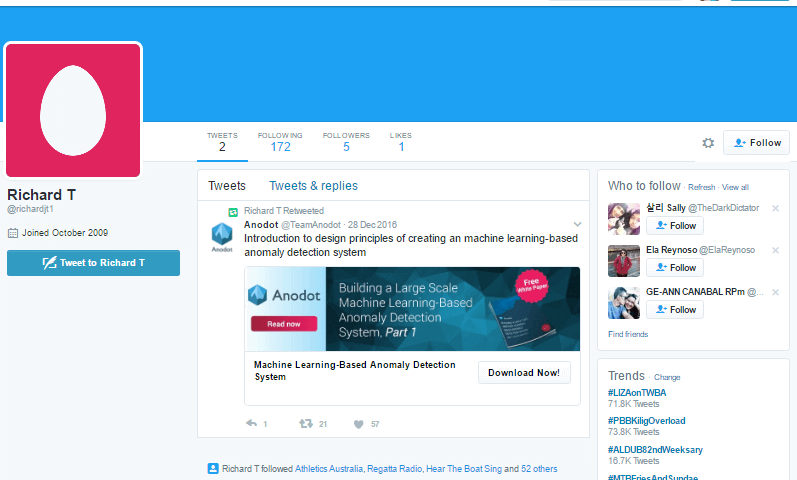Click the reply arrow icon under Anodot tweet

pyautogui.click(x=252, y=423)
